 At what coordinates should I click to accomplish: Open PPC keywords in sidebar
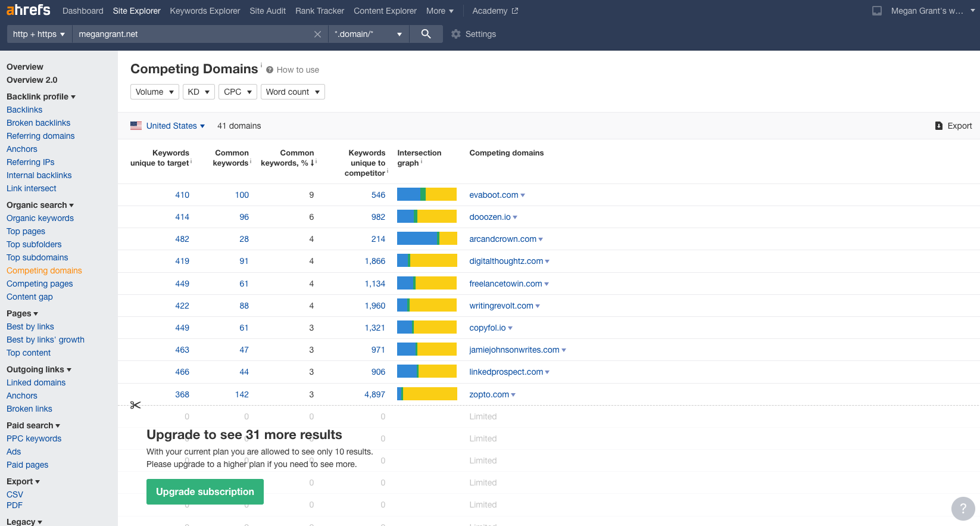(x=34, y=438)
